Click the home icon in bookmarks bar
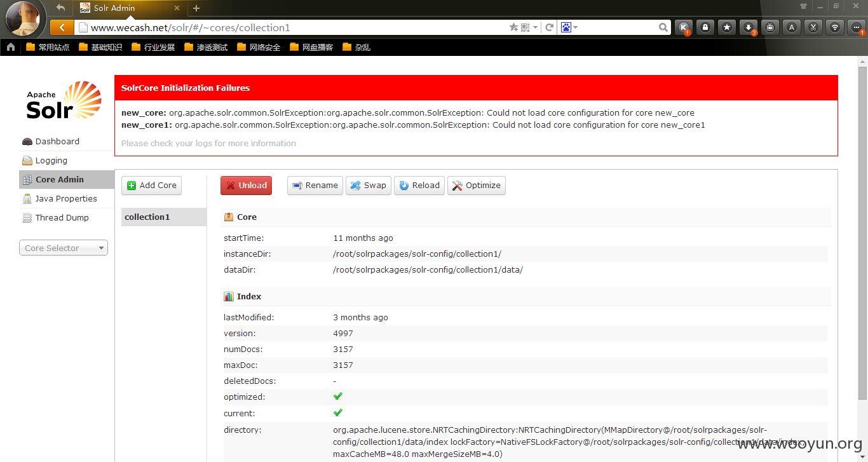 coord(10,46)
